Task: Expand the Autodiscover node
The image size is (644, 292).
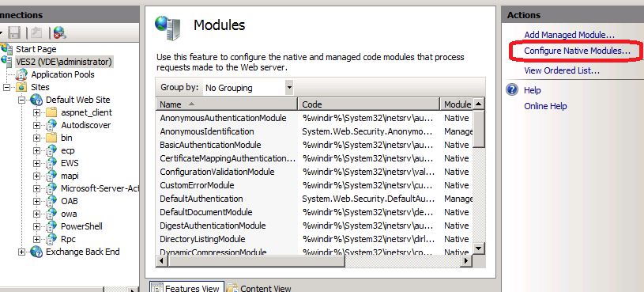Action: (36, 126)
